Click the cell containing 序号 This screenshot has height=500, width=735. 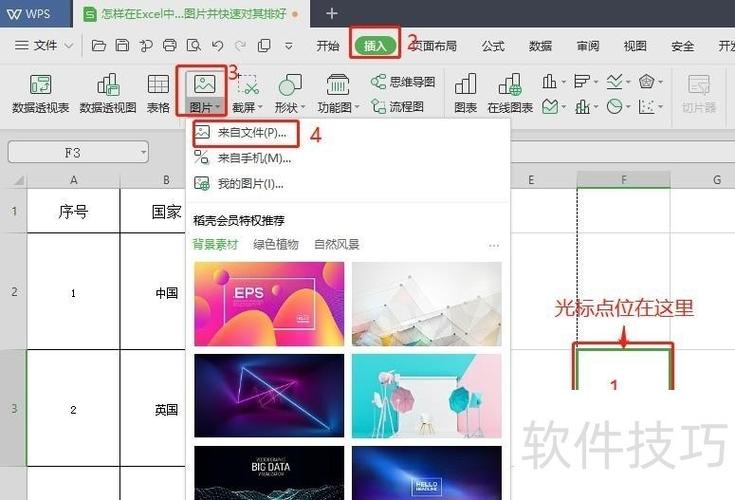point(74,211)
